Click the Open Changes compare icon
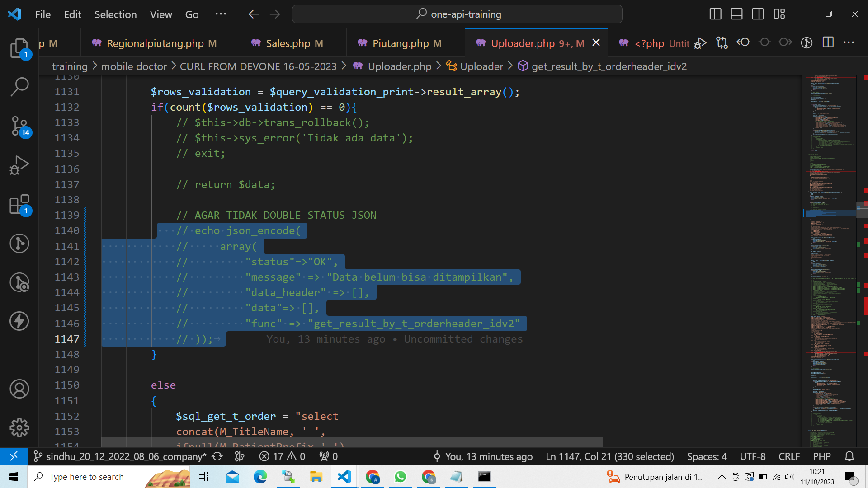868x488 pixels. pos(722,42)
